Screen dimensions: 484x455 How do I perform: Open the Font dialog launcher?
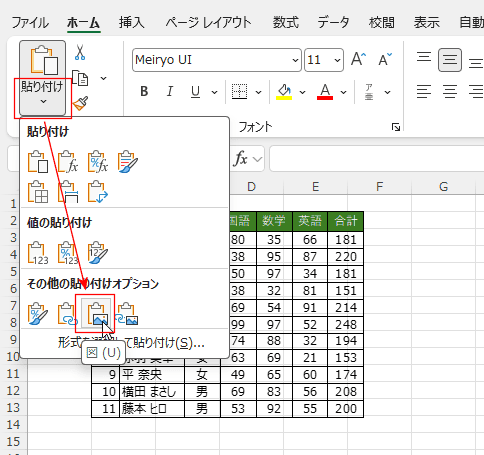396,127
